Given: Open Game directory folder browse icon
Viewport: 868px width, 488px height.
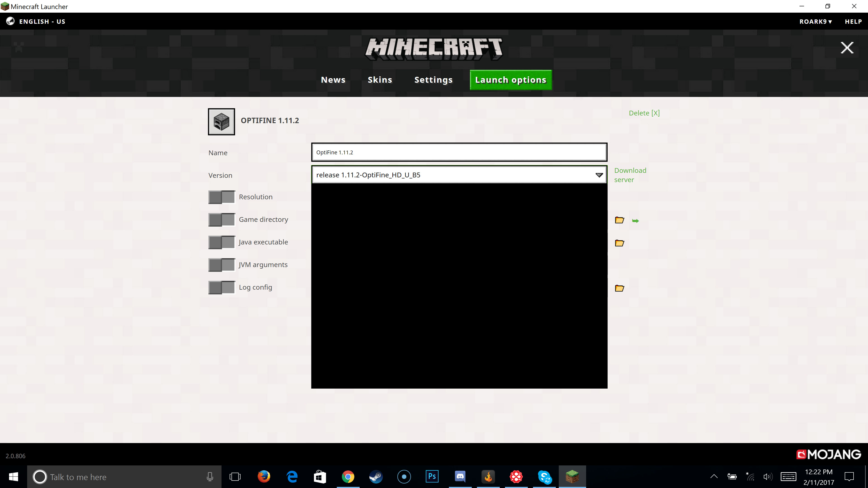Looking at the screenshot, I should [619, 220].
